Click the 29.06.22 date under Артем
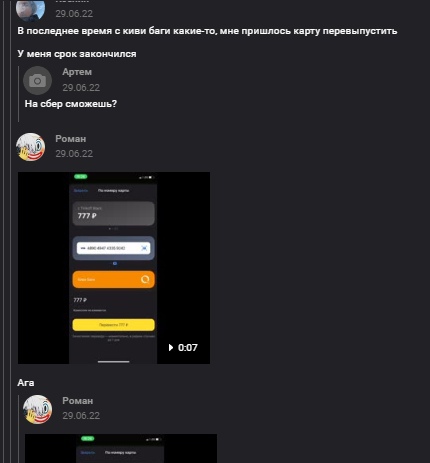The image size is (430, 463). (x=81, y=88)
